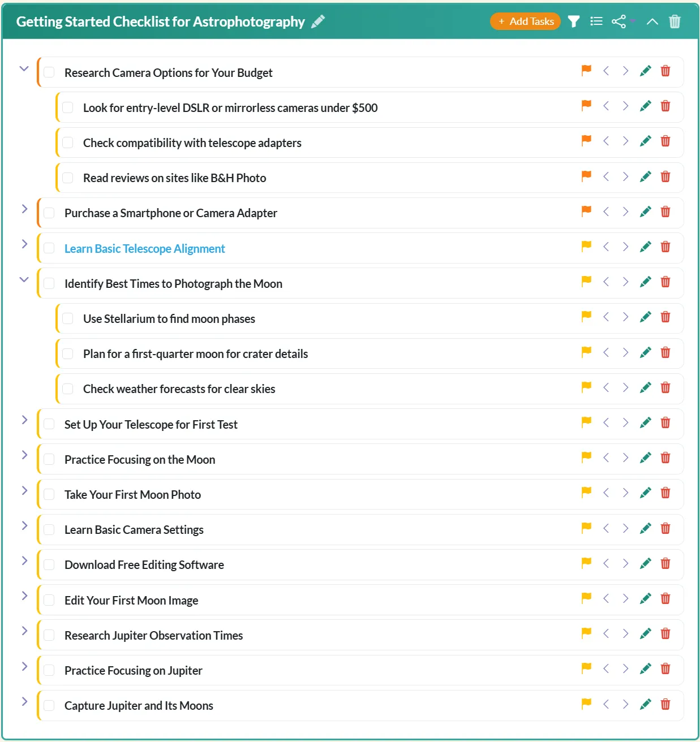Expand Set Up Your Telescope for First Test

[24, 420]
